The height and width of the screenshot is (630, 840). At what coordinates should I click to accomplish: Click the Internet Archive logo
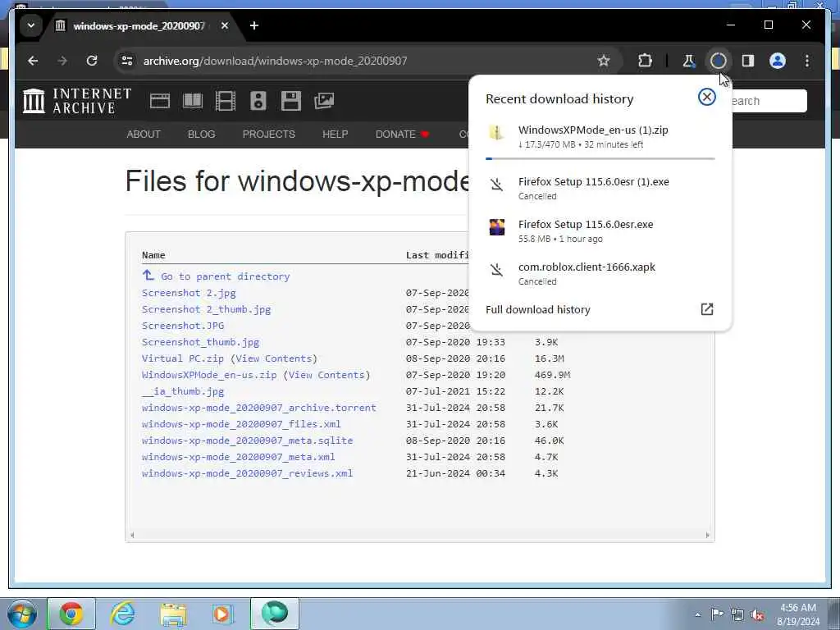(x=77, y=101)
